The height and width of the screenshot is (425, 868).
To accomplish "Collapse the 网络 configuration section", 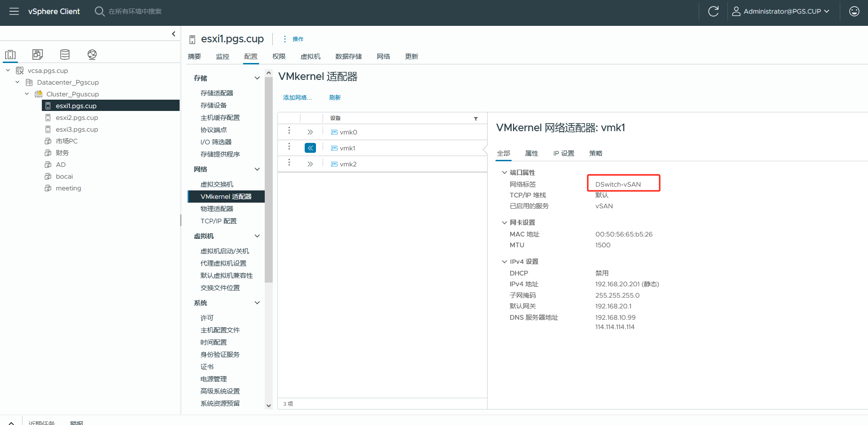I will pos(257,169).
